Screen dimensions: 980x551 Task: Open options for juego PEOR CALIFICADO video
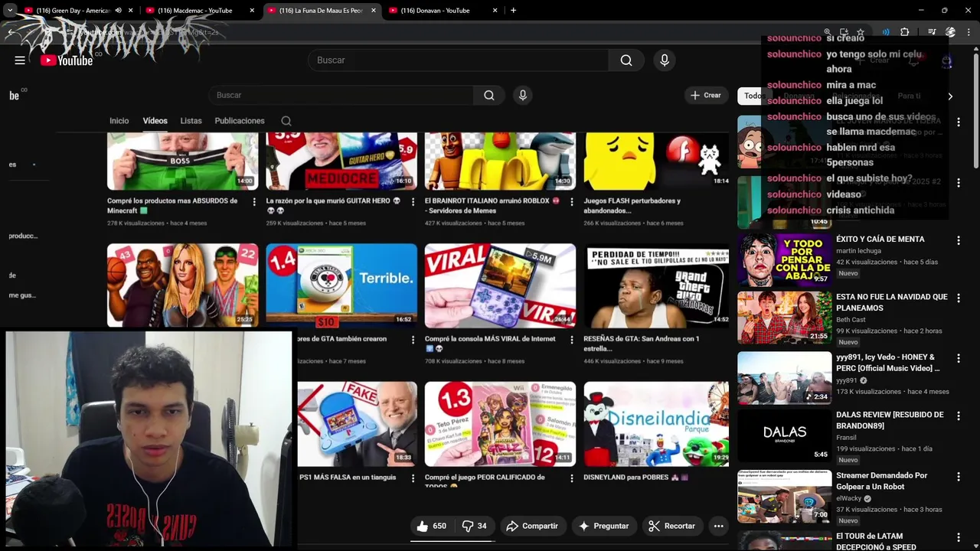tap(571, 478)
